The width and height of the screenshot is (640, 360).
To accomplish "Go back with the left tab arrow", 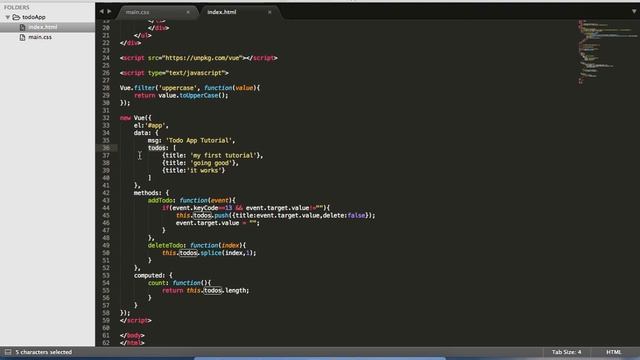I will pyautogui.click(x=102, y=11).
